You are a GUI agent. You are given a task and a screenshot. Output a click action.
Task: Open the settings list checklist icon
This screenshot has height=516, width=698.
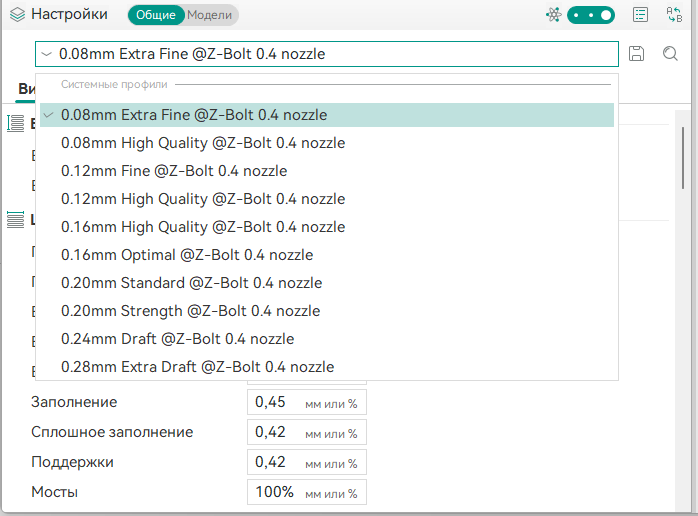[640, 15]
